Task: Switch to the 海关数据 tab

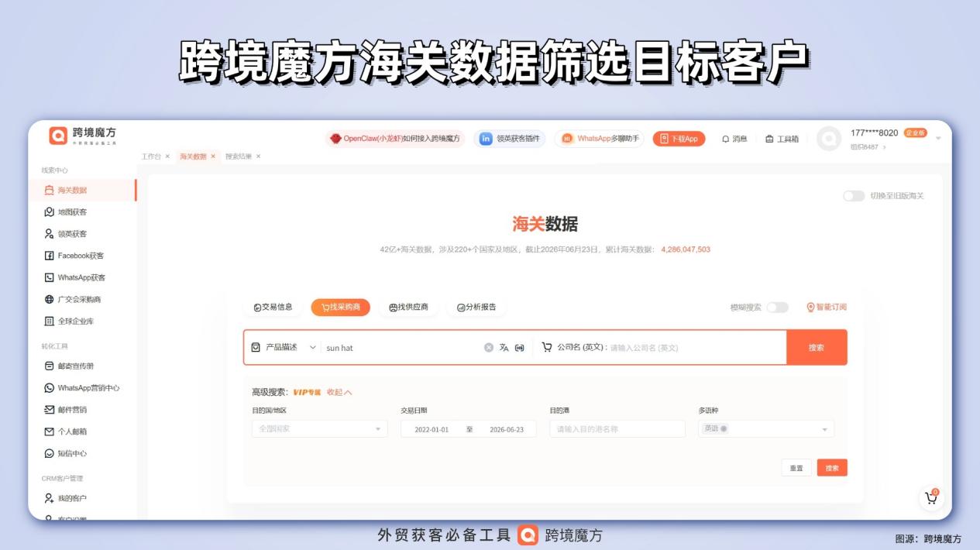Action: point(193,156)
